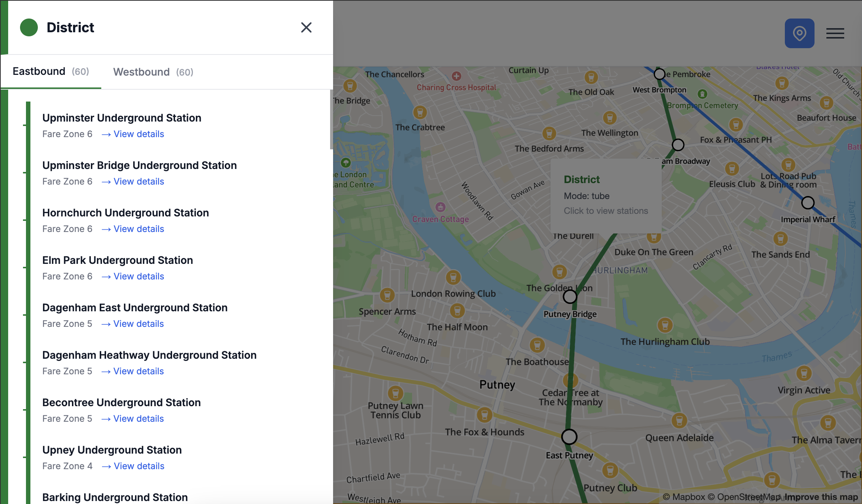Viewport: 862px width, 504px height.
Task: Open the hamburger menu
Action: (x=835, y=33)
